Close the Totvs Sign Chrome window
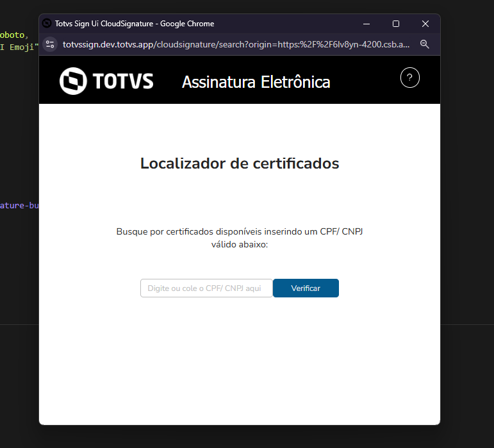This screenshot has width=494, height=448. [x=425, y=24]
